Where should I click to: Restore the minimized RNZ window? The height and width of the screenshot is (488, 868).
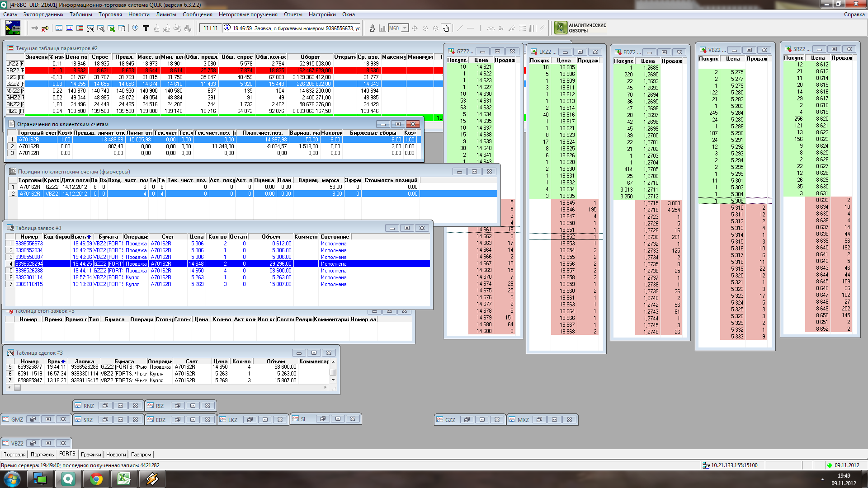(104, 406)
